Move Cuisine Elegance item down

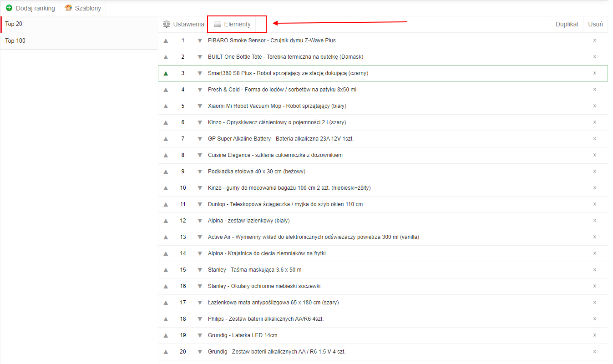pyautogui.click(x=200, y=155)
